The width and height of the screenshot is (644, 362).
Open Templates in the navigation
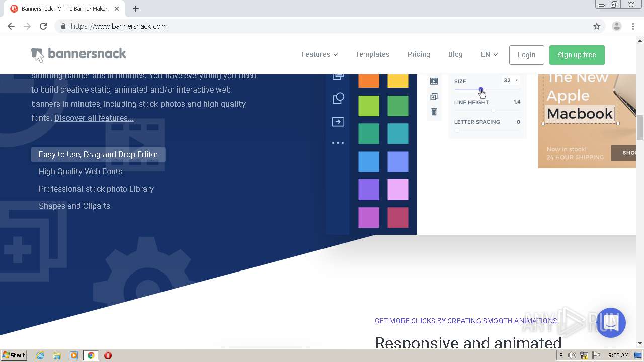372,54
